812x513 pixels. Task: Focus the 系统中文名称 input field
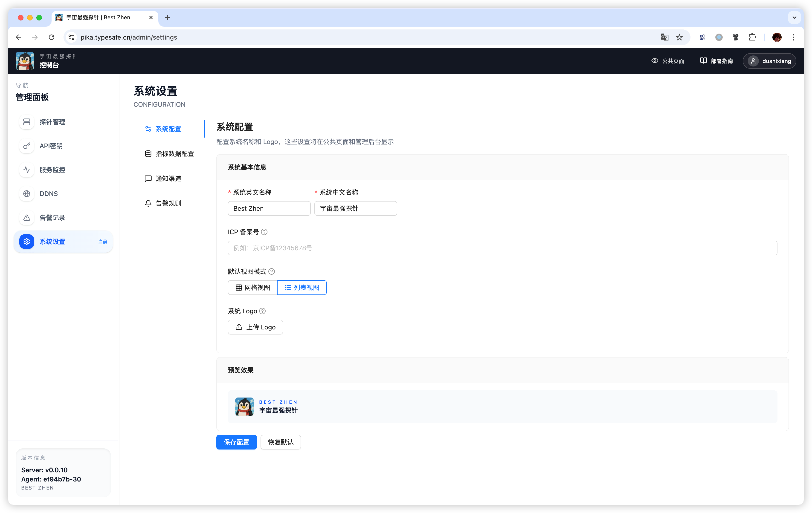pyautogui.click(x=355, y=209)
